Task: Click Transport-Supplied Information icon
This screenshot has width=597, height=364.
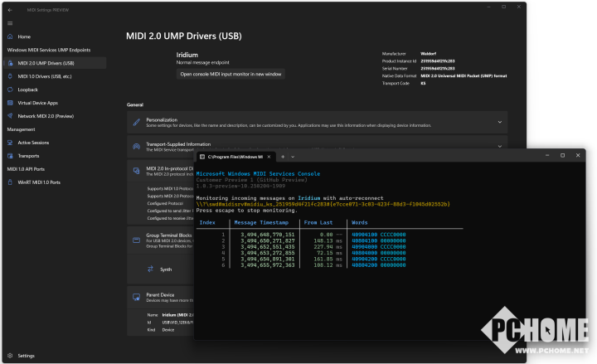Action: 136,147
